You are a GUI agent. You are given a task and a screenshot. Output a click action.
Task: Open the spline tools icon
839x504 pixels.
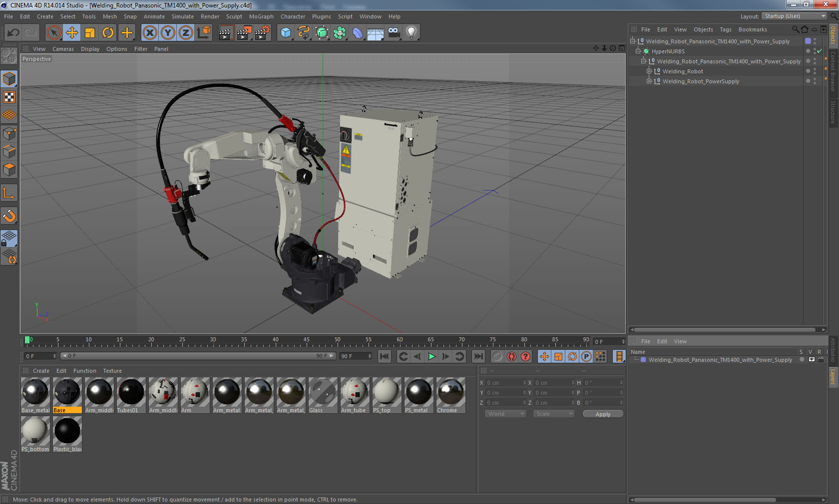(304, 33)
